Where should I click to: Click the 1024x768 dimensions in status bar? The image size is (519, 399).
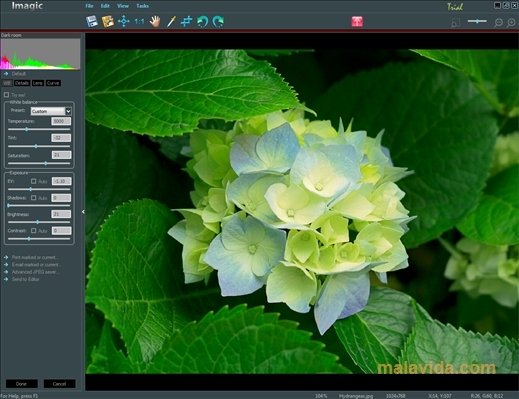(396, 396)
